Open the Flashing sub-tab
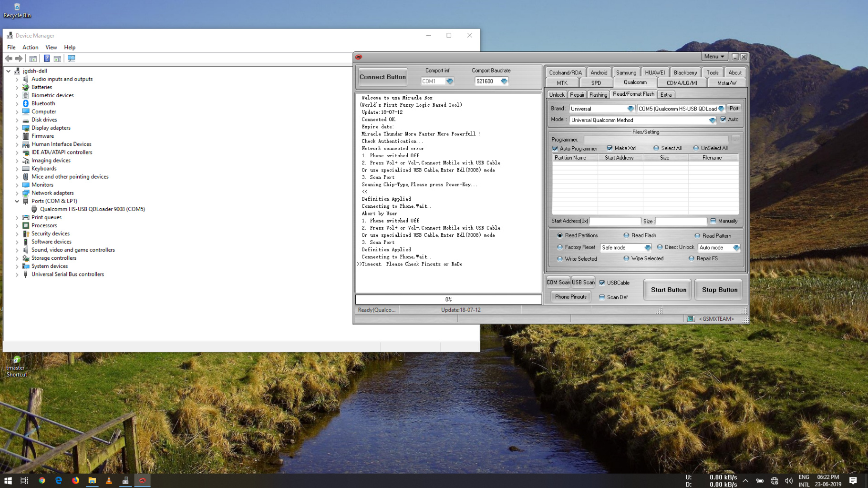868x488 pixels. pos(598,95)
